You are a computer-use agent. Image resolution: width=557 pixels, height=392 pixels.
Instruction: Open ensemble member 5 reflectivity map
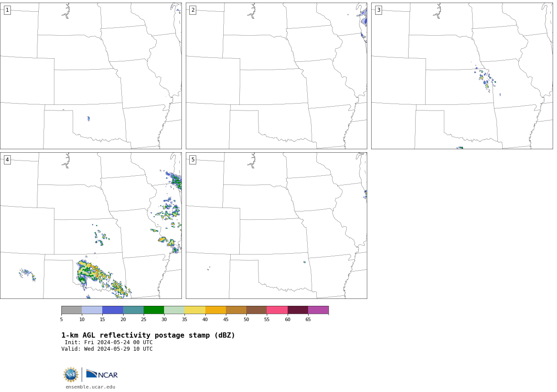coord(276,225)
